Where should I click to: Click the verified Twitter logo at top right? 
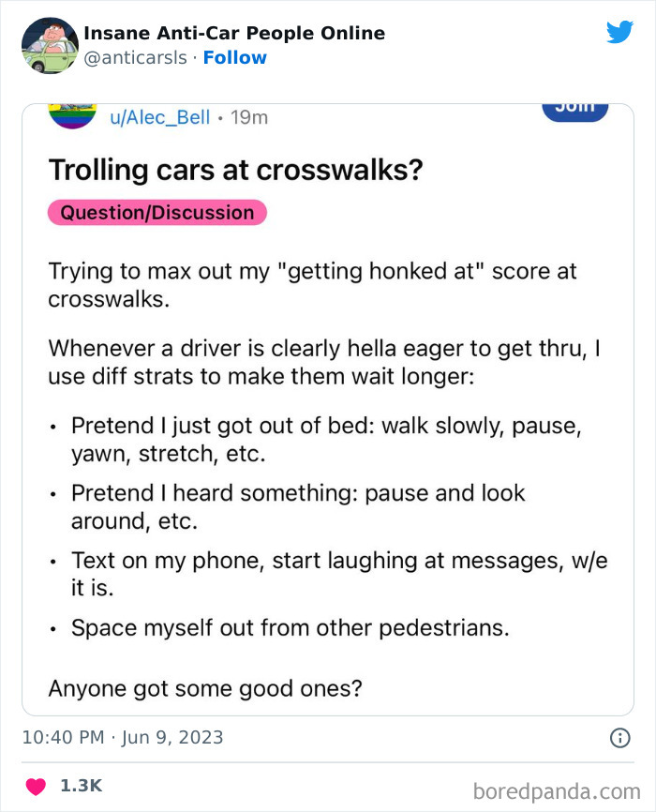(620, 31)
